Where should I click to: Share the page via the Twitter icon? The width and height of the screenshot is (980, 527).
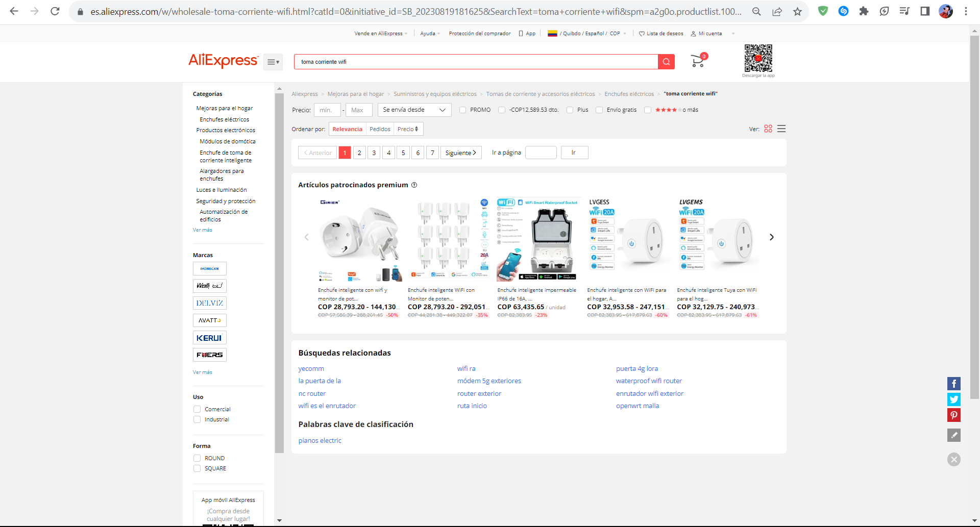[x=953, y=399]
